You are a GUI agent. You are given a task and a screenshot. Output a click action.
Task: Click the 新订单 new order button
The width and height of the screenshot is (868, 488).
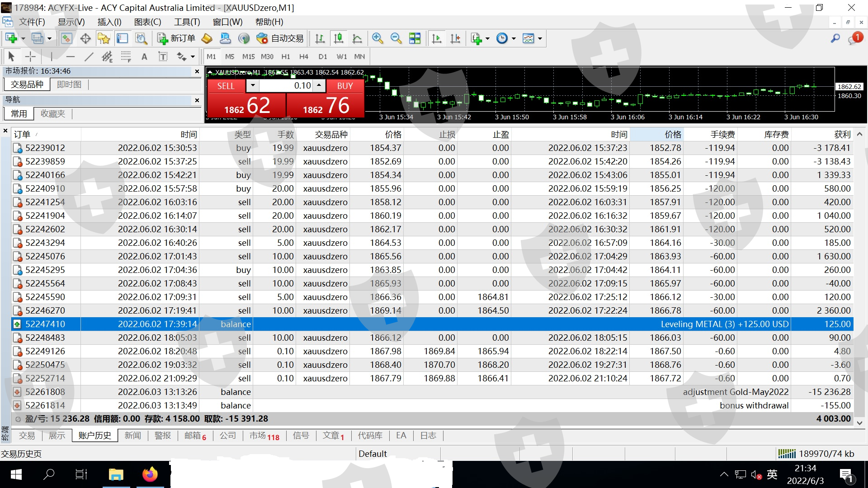[176, 38]
